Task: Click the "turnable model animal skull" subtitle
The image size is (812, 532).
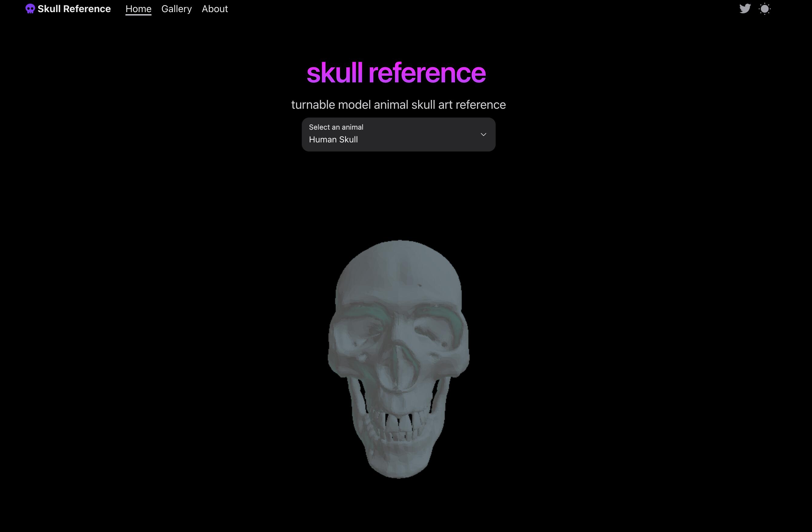Action: pyautogui.click(x=398, y=105)
